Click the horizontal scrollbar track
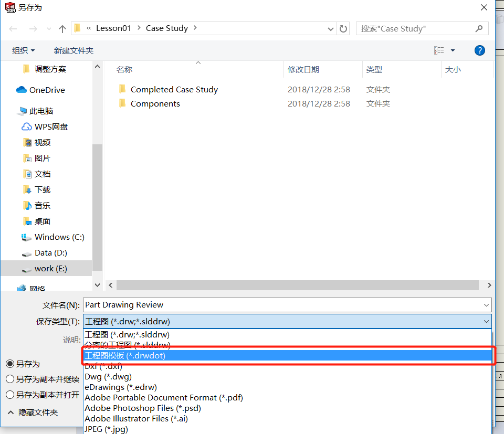 tap(298, 285)
